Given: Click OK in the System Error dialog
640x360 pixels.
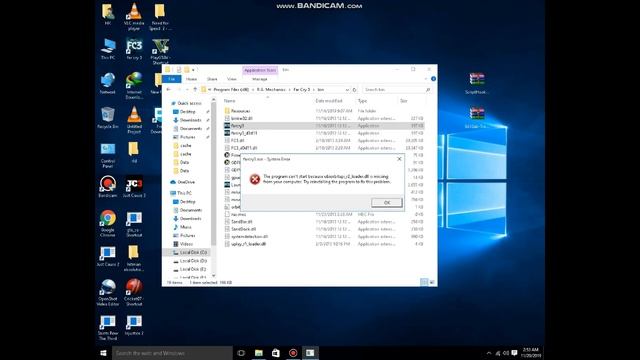Looking at the screenshot, I should [387, 202].
